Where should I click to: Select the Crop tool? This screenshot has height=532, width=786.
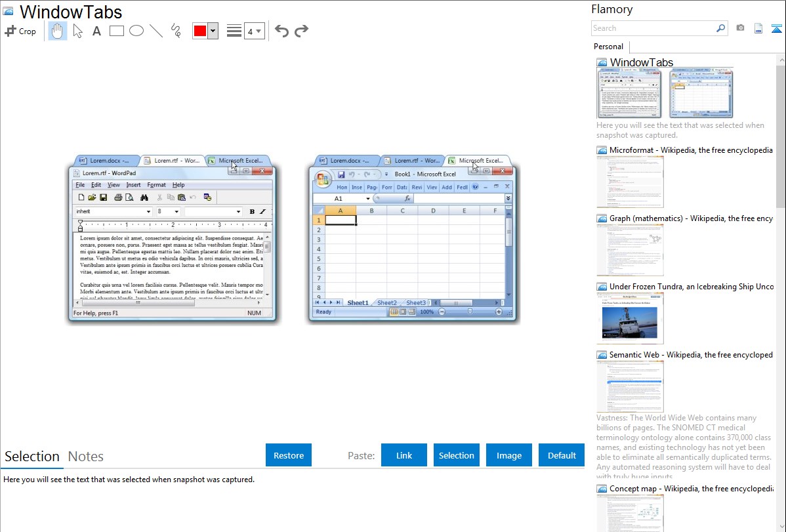(20, 31)
